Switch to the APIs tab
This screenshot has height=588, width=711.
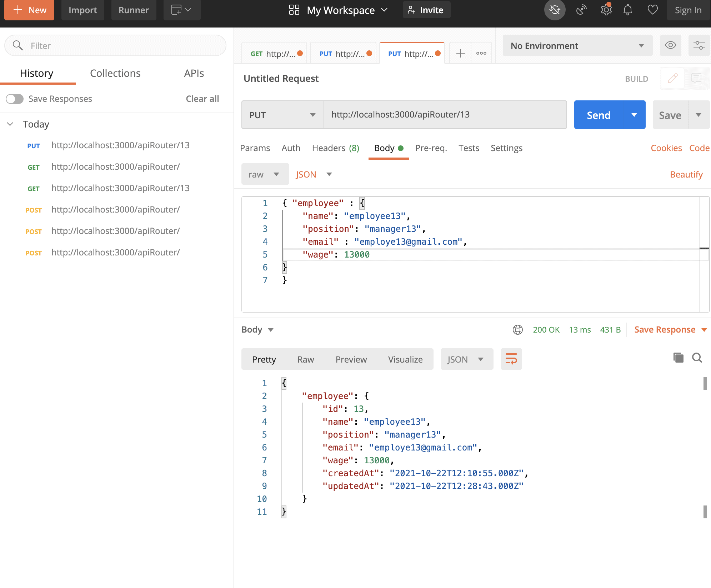tap(194, 73)
